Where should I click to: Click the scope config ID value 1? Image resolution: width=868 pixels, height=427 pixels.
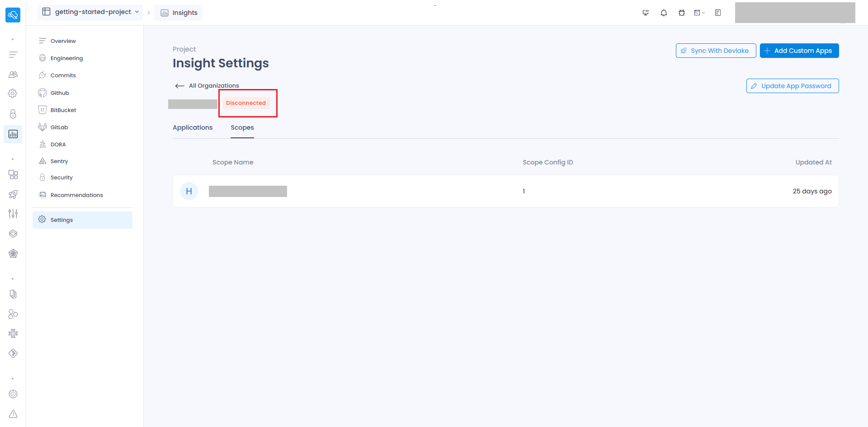[x=524, y=191]
